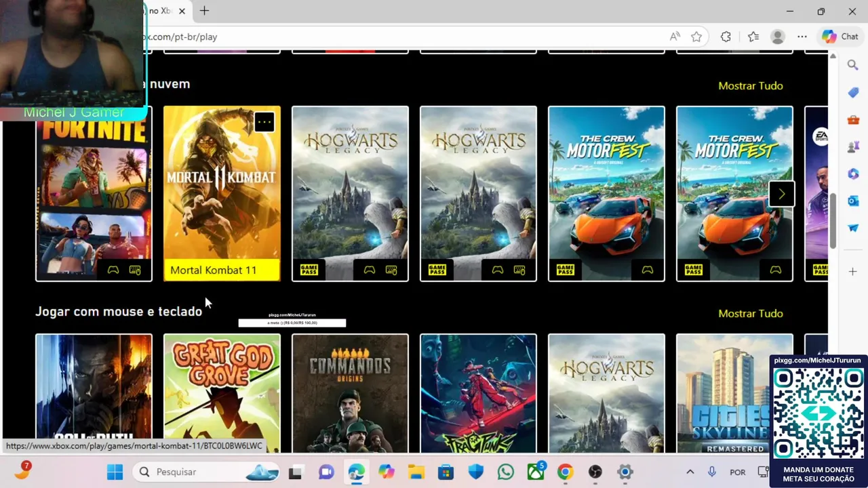Switch to Microsoft Edge on the taskbar

[x=356, y=472]
